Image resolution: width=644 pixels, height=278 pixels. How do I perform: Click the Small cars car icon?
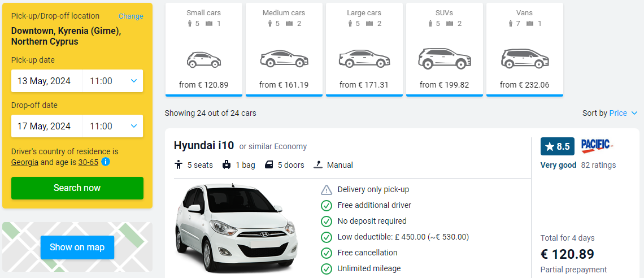[204, 60]
